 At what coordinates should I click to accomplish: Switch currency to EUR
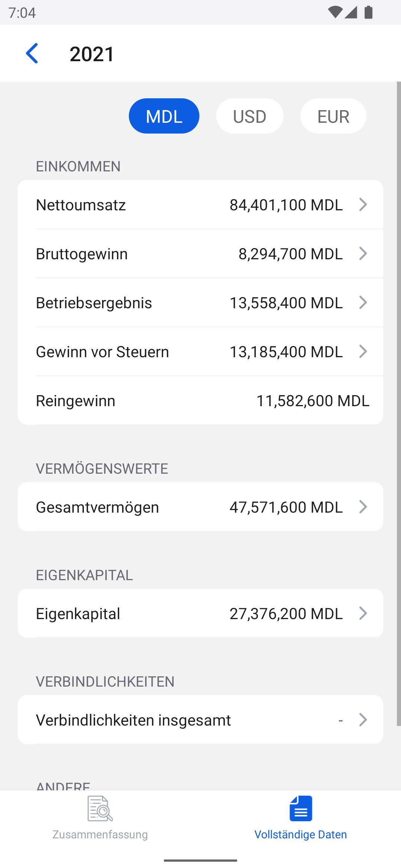tap(333, 116)
